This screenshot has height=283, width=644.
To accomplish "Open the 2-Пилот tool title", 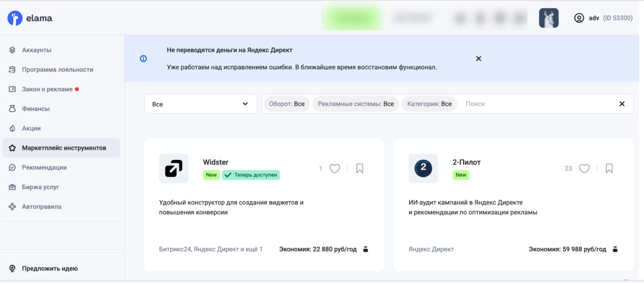I will tap(466, 162).
